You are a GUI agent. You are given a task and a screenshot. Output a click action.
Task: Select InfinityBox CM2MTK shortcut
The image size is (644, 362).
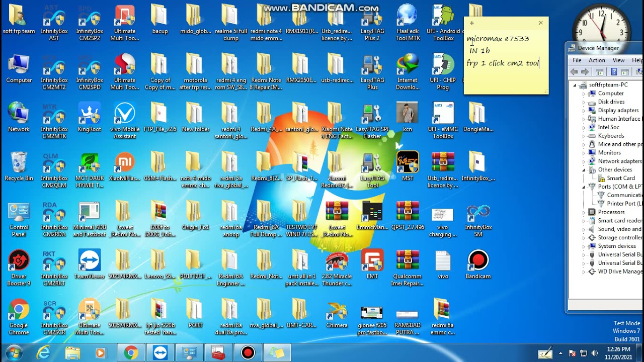pos(54,121)
